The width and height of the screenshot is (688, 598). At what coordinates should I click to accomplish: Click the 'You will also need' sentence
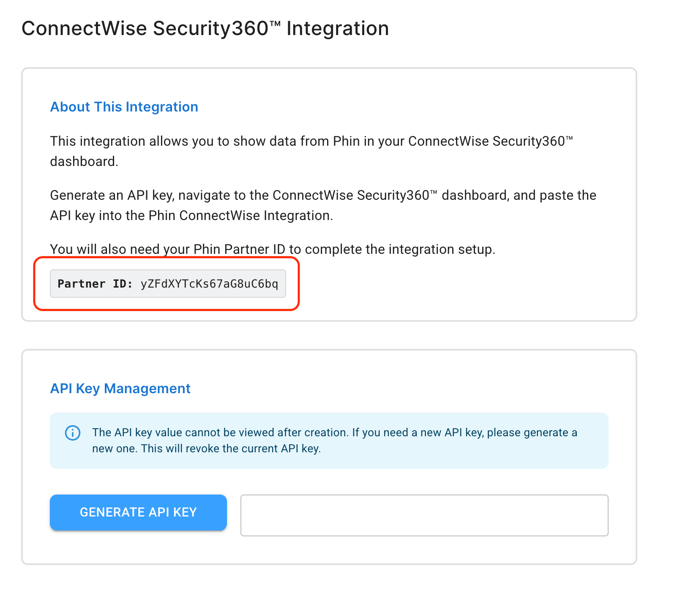(x=272, y=249)
